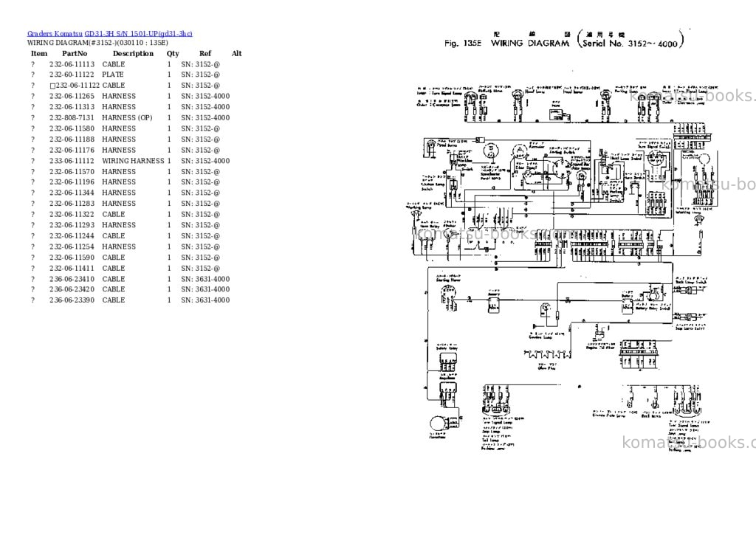Select part number 232-60-11122
The image size is (756, 535).
[72, 75]
